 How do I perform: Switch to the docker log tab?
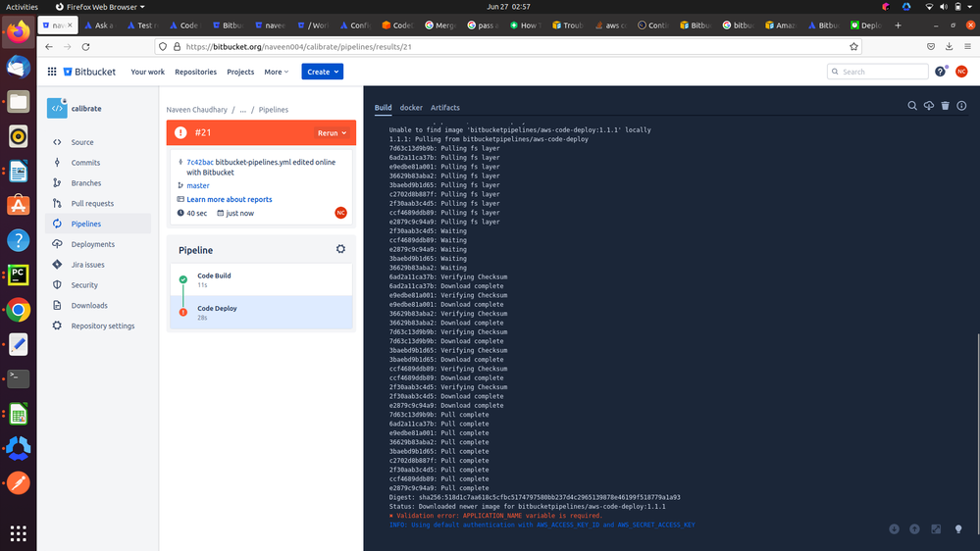411,108
